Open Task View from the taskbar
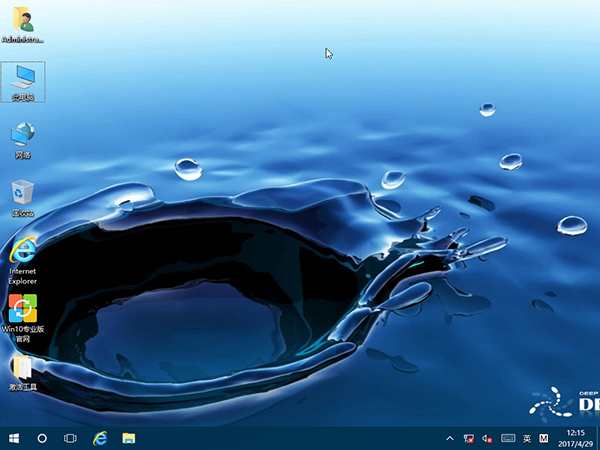Screen dimensions: 600x450 click(x=71, y=438)
